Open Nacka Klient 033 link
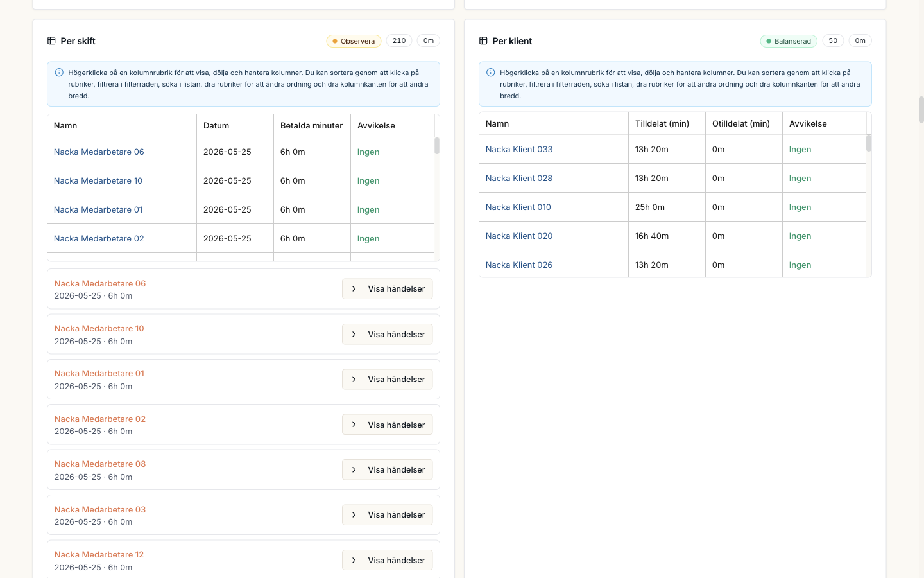The height and width of the screenshot is (578, 924). [x=519, y=149]
